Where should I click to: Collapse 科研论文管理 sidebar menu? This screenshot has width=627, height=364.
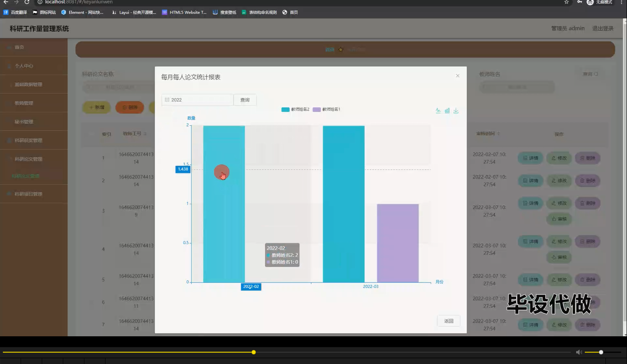coord(34,159)
